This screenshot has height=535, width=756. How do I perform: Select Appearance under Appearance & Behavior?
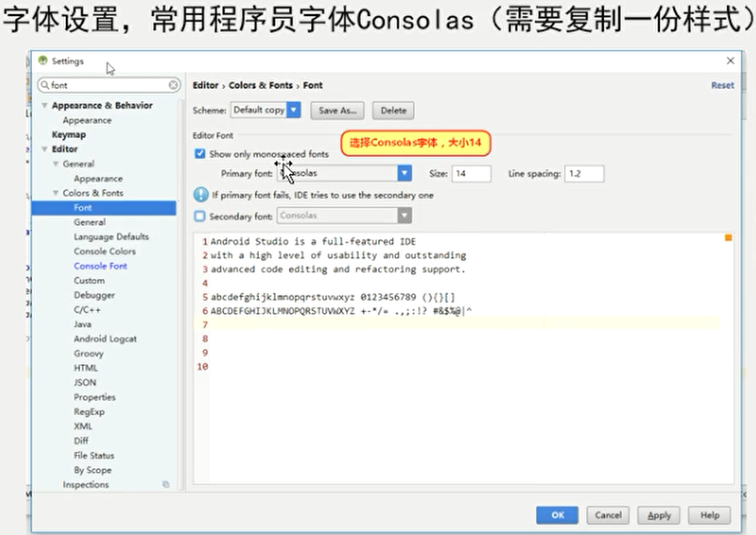87,120
